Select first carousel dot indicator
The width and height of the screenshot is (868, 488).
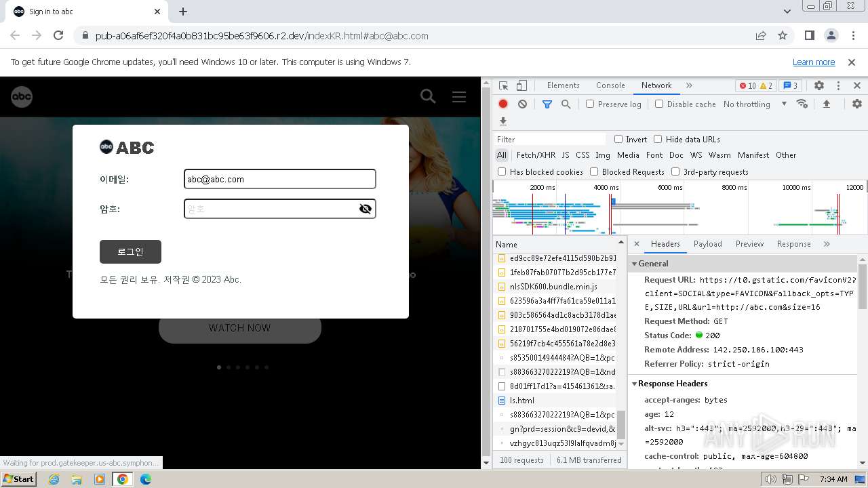pyautogui.click(x=219, y=367)
